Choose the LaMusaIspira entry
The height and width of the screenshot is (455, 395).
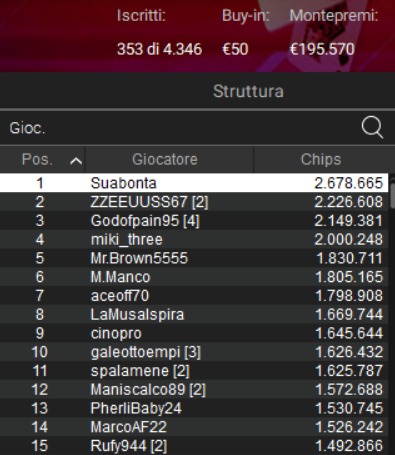pyautogui.click(x=194, y=314)
